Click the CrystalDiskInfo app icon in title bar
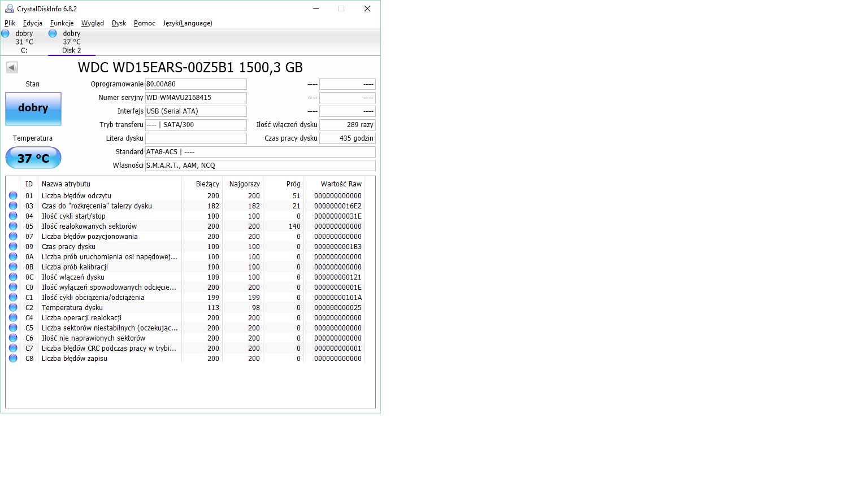The height and width of the screenshot is (488, 868). [10, 8]
